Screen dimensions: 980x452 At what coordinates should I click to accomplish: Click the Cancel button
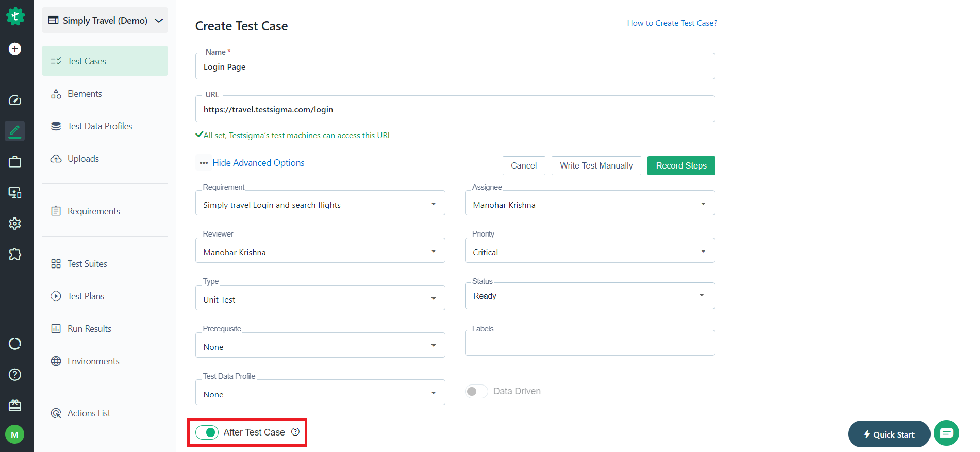click(524, 165)
